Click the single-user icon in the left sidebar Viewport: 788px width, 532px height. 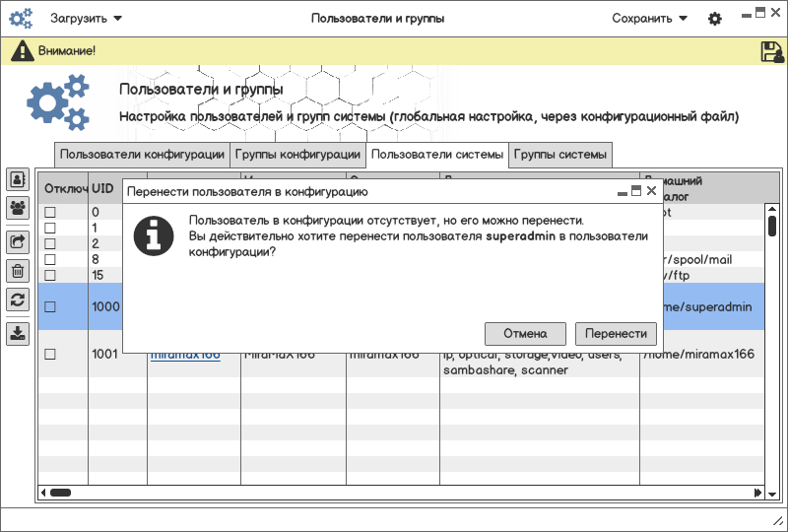(18, 179)
